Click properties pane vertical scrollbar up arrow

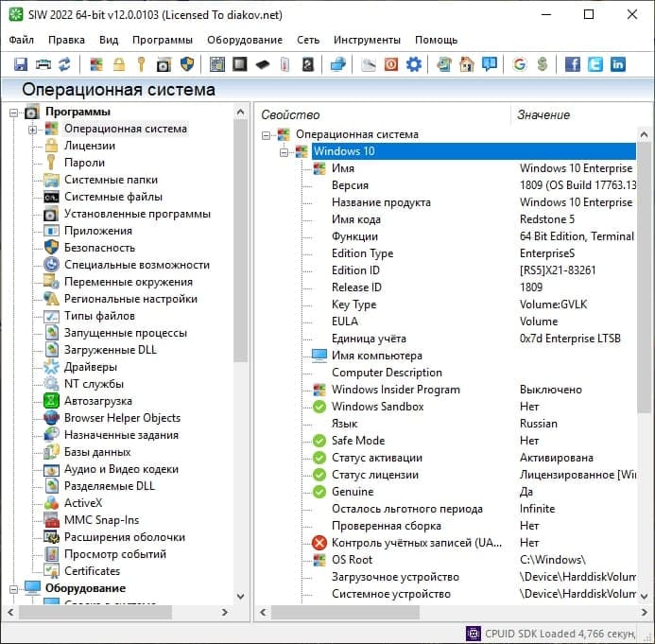pos(644,134)
